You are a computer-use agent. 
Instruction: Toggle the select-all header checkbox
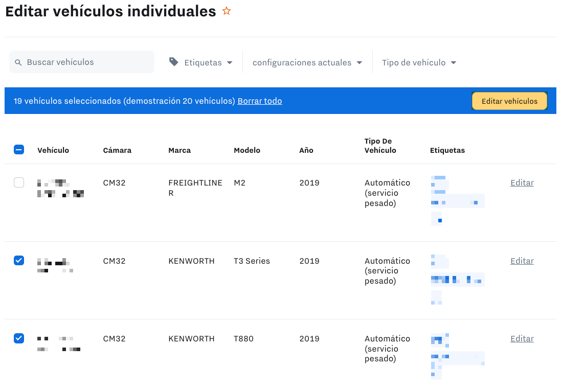[19, 150]
